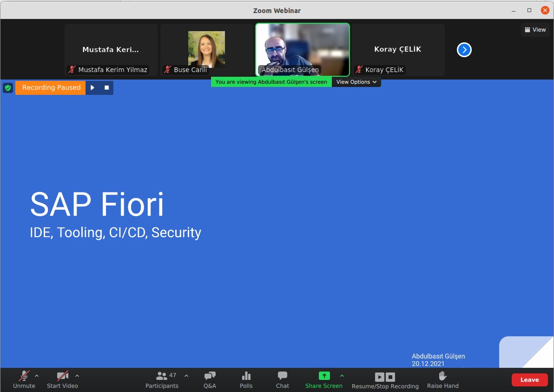Leave the webinar
Image resolution: width=554 pixels, height=392 pixels.
click(530, 380)
